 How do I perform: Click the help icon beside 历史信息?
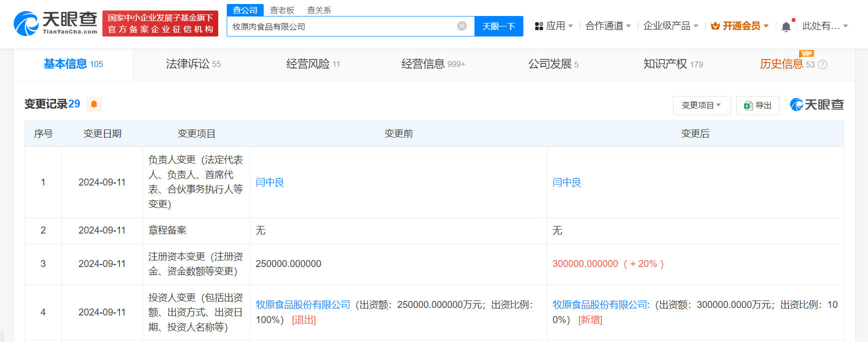pyautogui.click(x=823, y=64)
